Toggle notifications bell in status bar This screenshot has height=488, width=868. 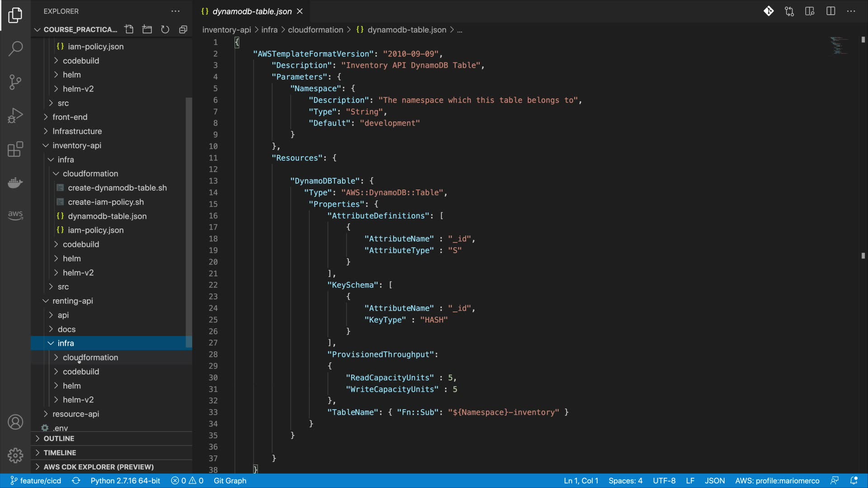pos(854,481)
